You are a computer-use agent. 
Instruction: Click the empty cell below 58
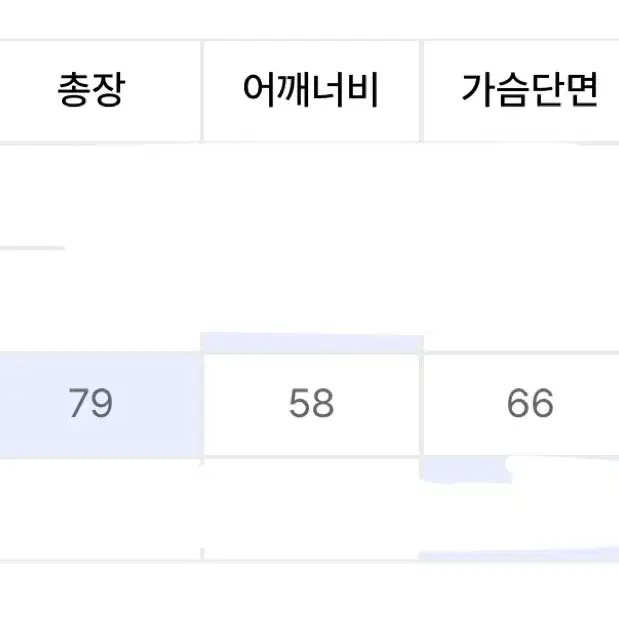[x=311, y=509]
